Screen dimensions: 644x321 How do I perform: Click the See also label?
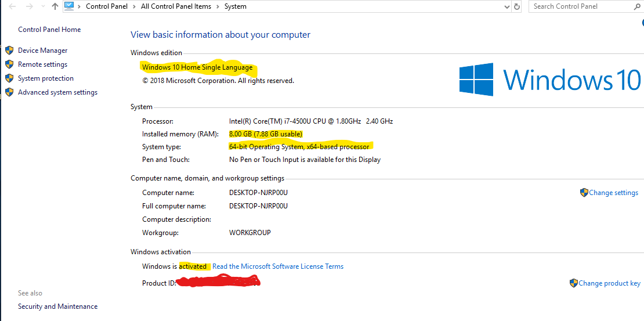pyautogui.click(x=30, y=293)
